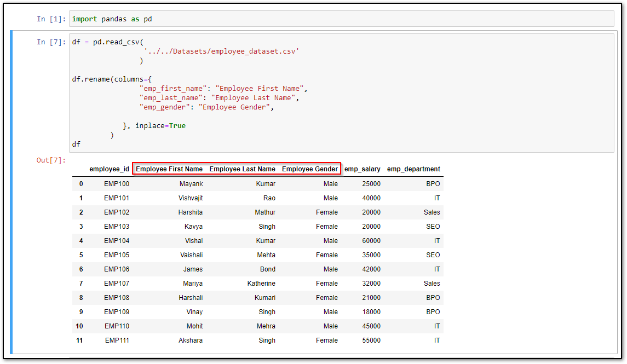Viewport: 627px width, 364px height.
Task: Click the SEO department value for EMP103
Action: click(433, 226)
